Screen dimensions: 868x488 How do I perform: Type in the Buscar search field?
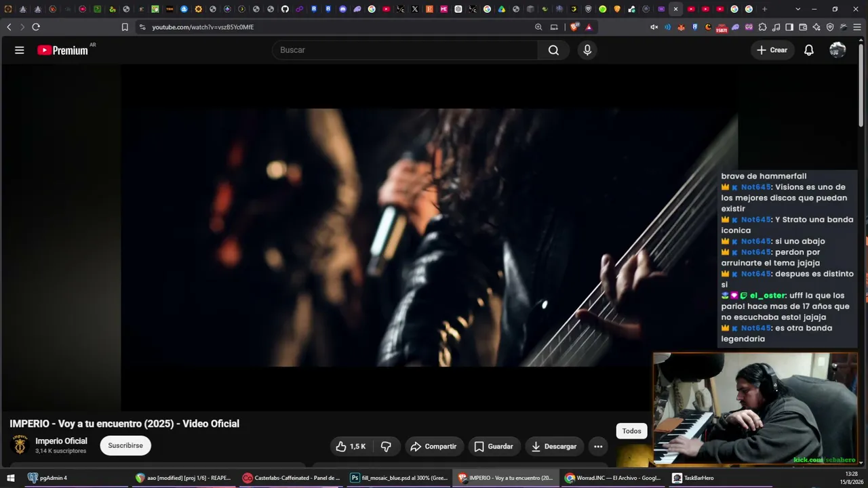[405, 50]
